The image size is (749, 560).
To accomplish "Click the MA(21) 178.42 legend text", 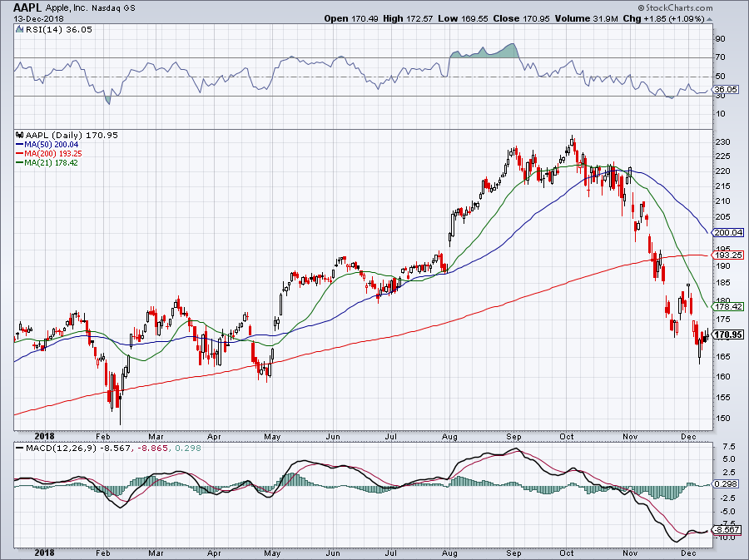I will click(x=51, y=162).
